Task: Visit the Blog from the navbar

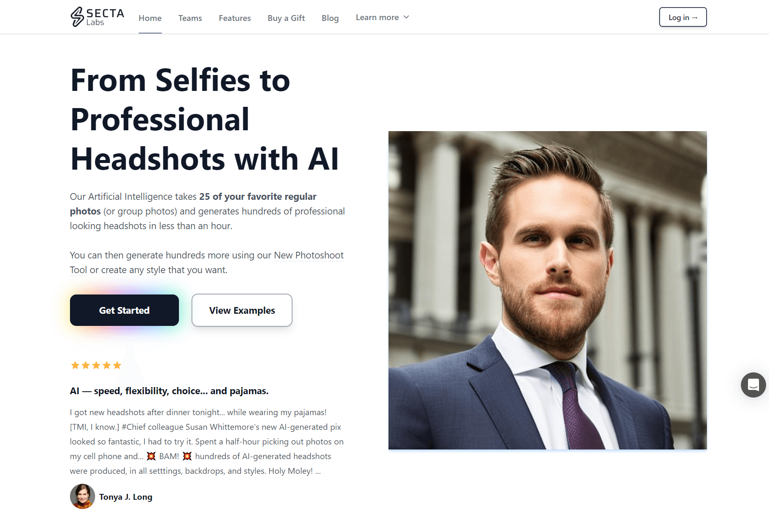Action: click(x=330, y=18)
